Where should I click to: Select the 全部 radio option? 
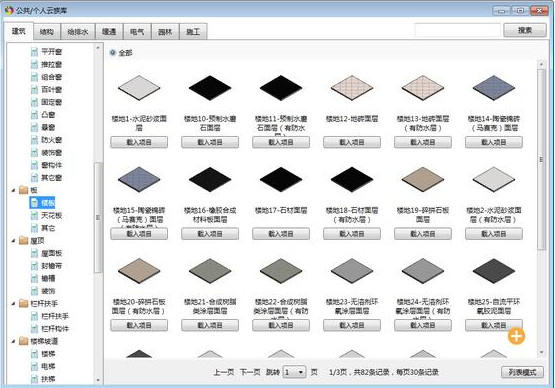[113, 53]
